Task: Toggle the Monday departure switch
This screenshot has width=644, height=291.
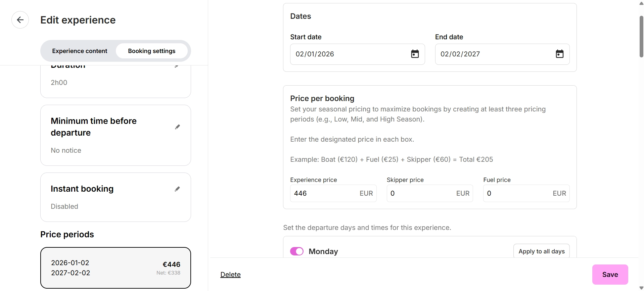Action: pos(297,251)
